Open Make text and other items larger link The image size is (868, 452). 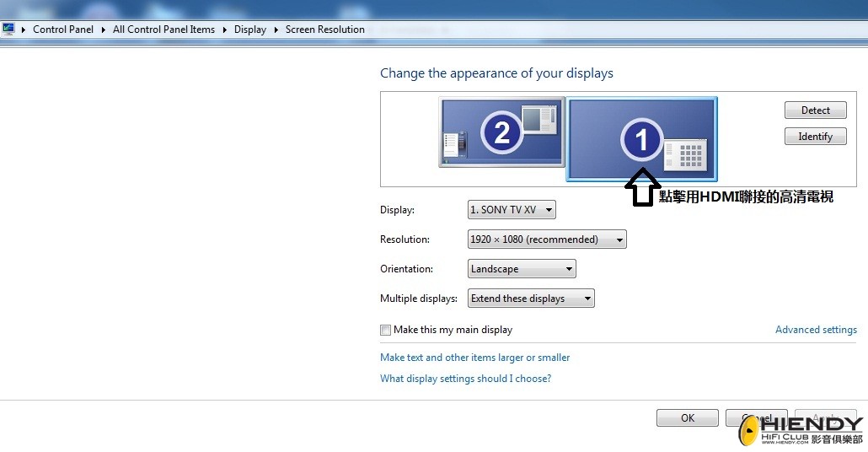click(475, 358)
